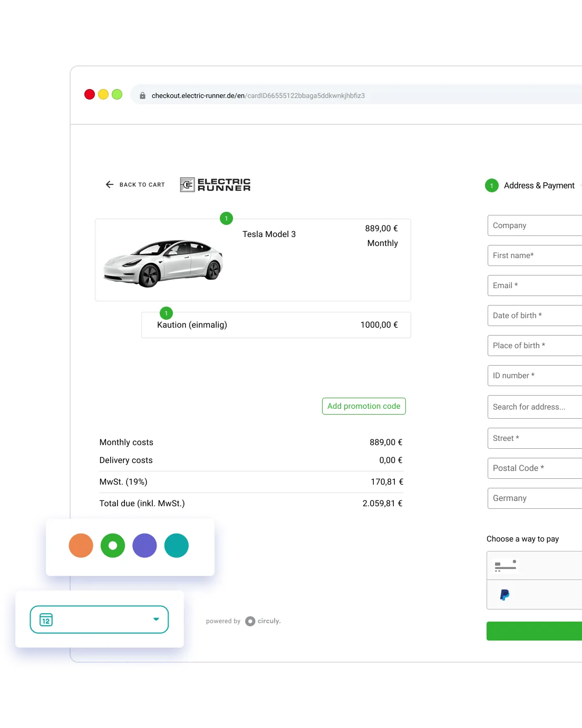
Task: Click the step 1 circle beside Address & Payment
Action: point(492,185)
